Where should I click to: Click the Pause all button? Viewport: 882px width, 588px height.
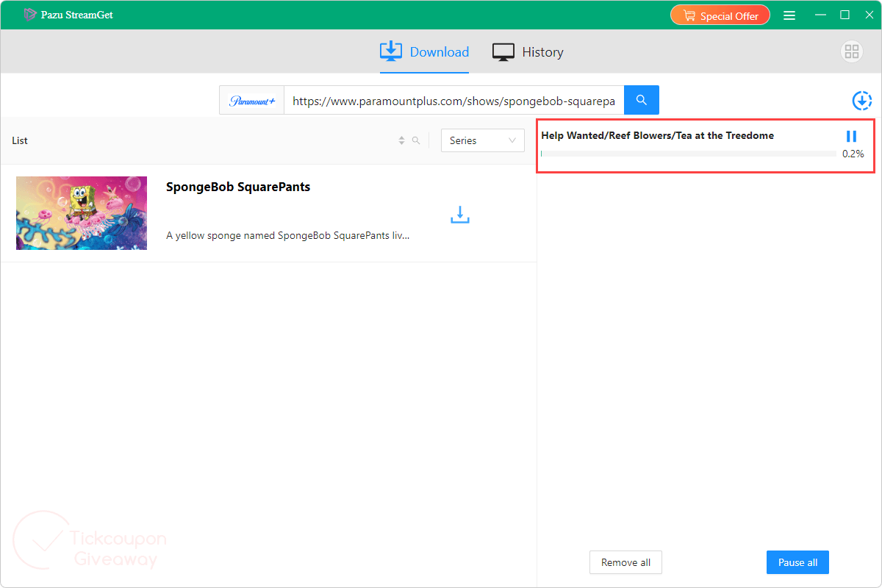coord(797,562)
